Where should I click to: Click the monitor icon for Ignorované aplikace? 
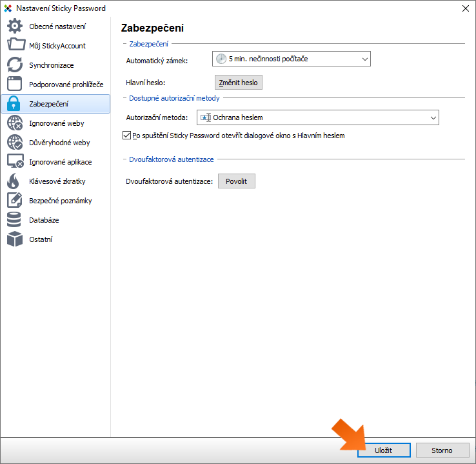coord(15,161)
